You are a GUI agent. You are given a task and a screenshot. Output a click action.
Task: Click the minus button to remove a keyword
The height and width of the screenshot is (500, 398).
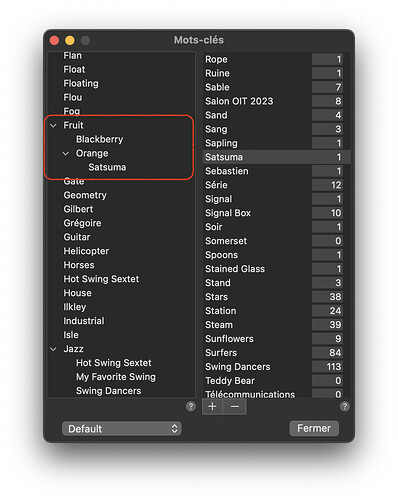235,406
